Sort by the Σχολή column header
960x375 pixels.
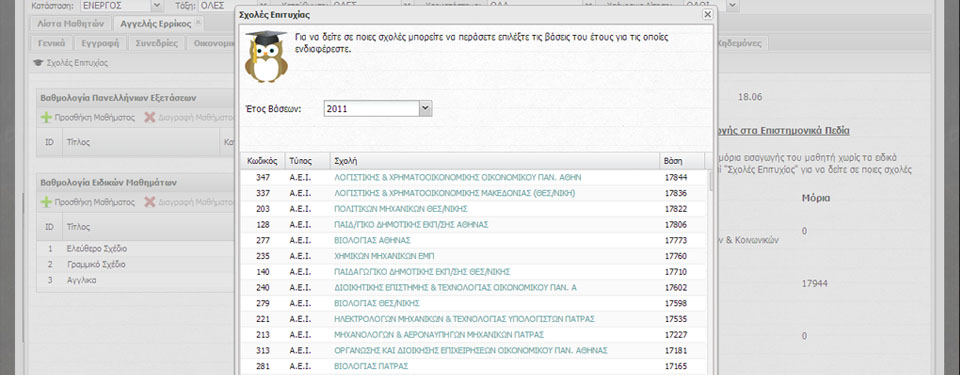495,161
